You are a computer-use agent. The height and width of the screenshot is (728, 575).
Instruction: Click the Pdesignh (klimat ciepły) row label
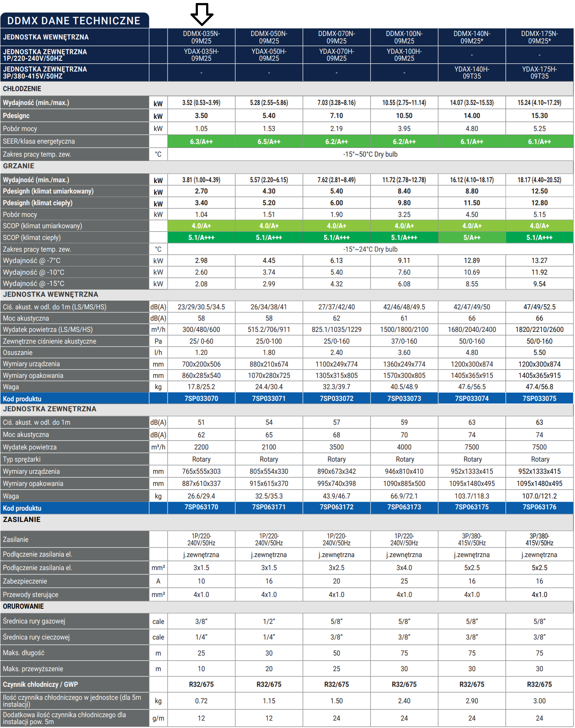pyautogui.click(x=38, y=203)
